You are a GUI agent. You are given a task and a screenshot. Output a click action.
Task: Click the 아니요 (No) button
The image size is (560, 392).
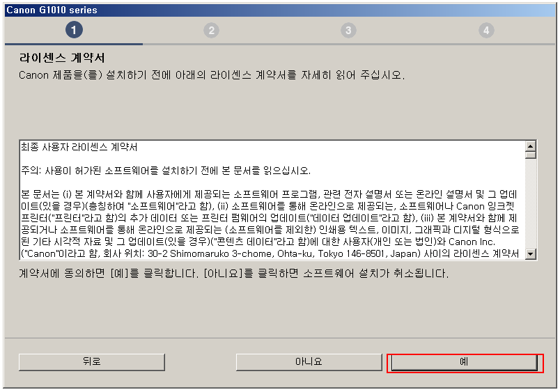click(309, 362)
